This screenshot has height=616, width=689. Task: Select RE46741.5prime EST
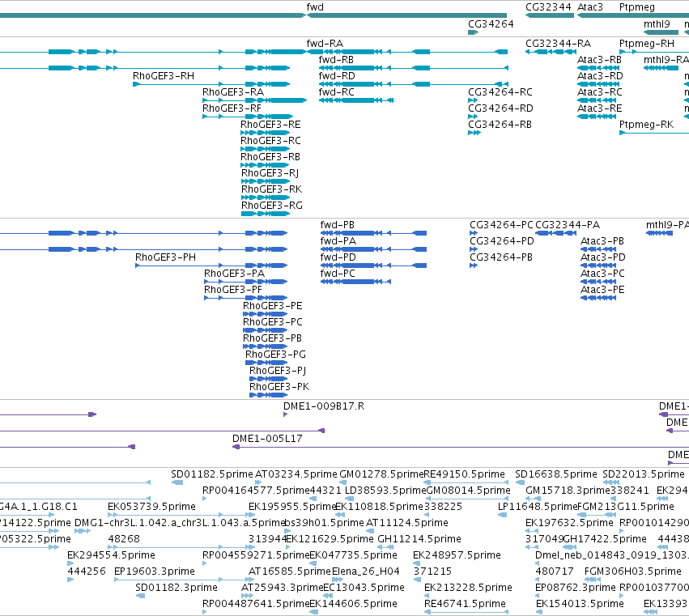click(465, 604)
